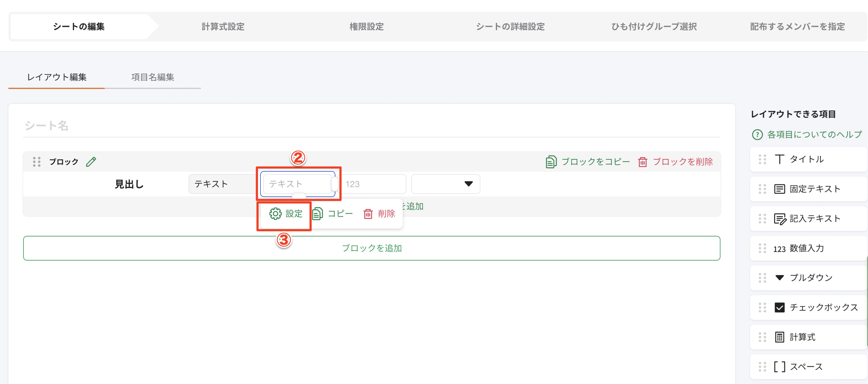This screenshot has height=384, width=868.
Task: Go to ひも付けグループ選択 step
Action: [654, 26]
